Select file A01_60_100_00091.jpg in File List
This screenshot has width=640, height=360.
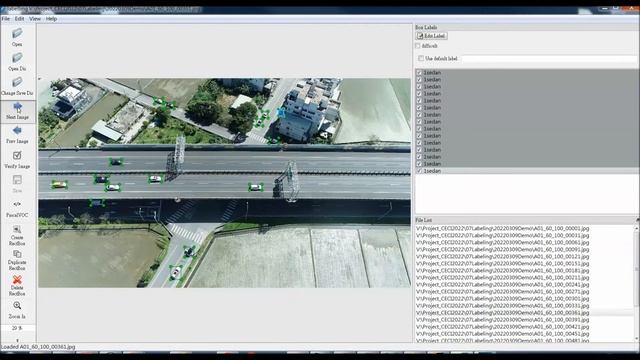pos(502,249)
